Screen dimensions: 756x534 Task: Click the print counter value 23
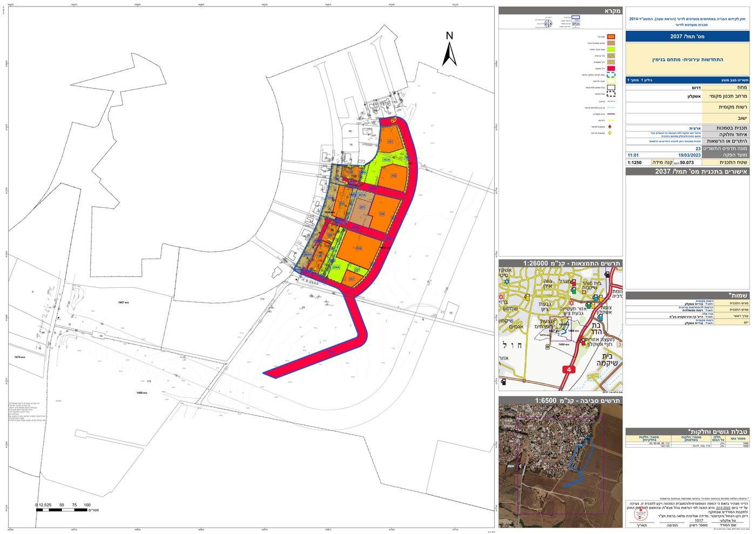coord(698,148)
